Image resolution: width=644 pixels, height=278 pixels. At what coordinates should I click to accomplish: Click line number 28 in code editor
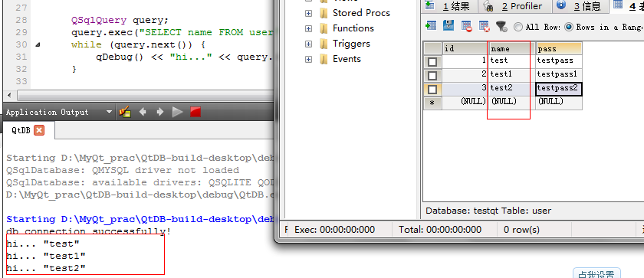tap(21, 20)
